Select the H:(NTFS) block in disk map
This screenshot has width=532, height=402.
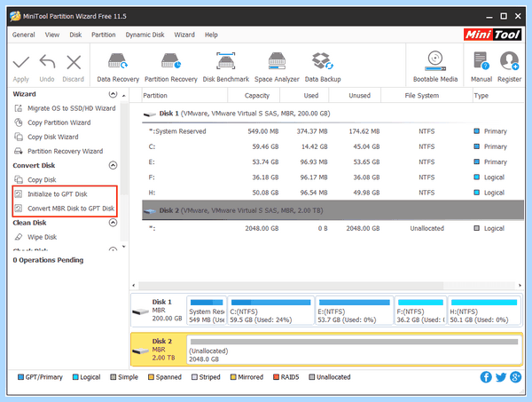coord(484,311)
